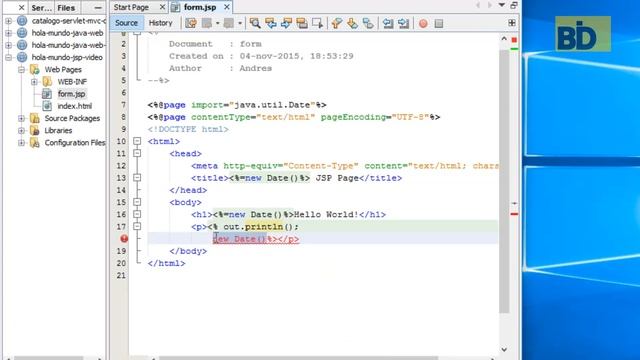Click Find Next Occurrence icon
640x360 pixels.
(286, 23)
